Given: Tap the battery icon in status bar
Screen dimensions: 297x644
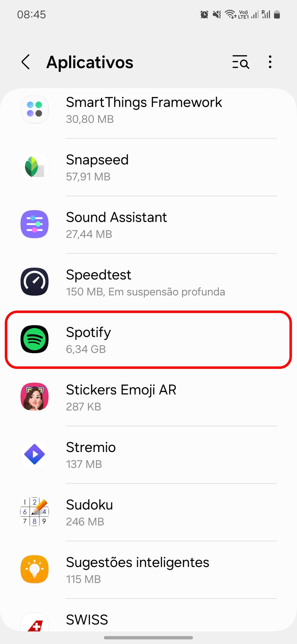Looking at the screenshot, I should [277, 14].
